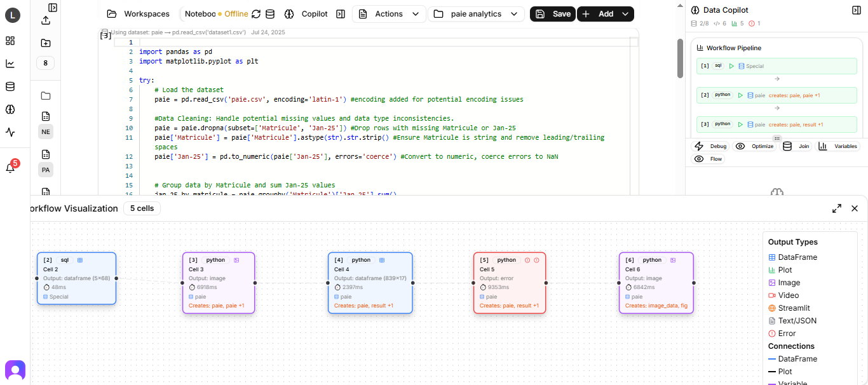Create a new folder via folder-plus icon

click(45, 42)
